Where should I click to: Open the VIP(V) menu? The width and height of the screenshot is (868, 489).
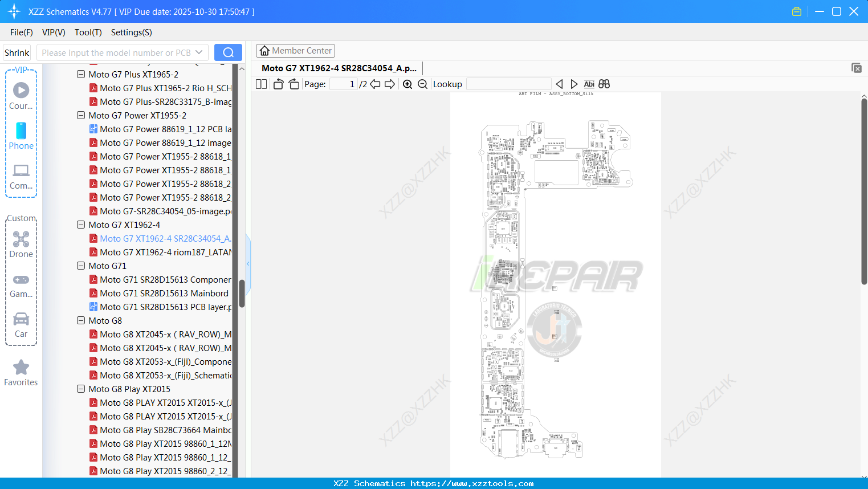[x=54, y=32]
